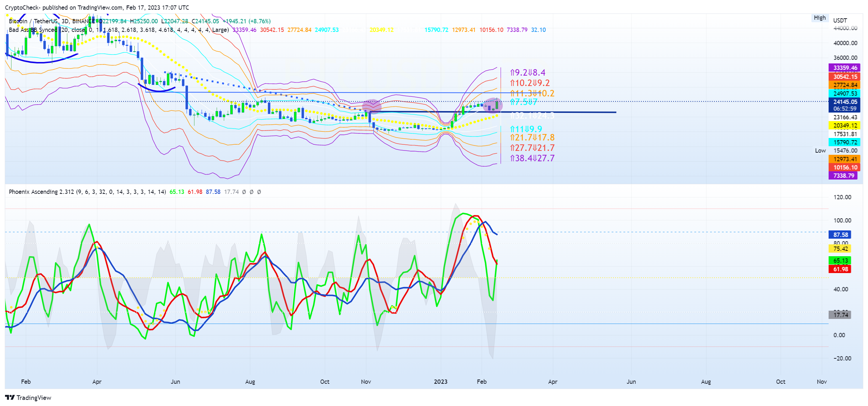
Task: Click the 44000.00 price axis tick
Action: [845, 28]
